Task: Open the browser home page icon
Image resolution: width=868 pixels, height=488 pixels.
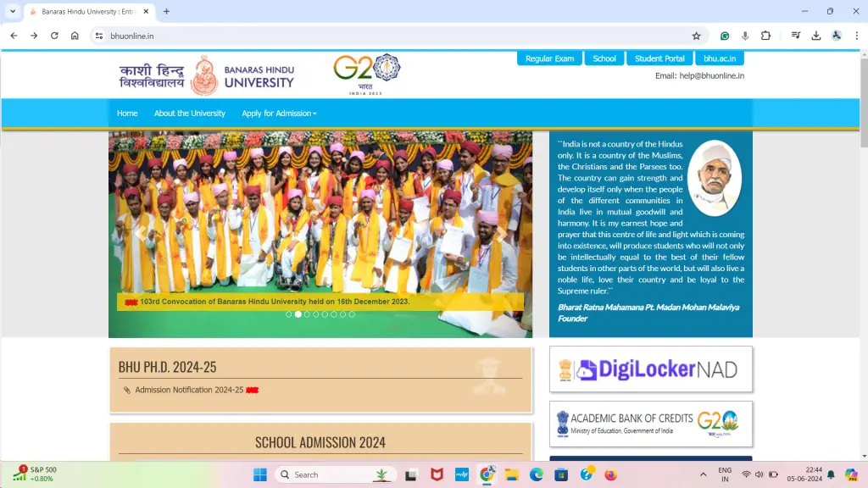Action: (x=75, y=36)
